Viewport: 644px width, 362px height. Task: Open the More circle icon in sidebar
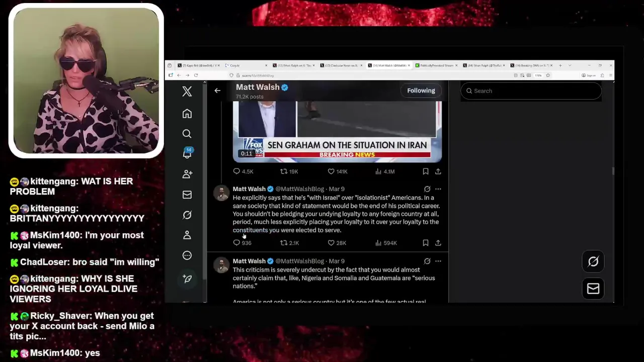pyautogui.click(x=187, y=255)
